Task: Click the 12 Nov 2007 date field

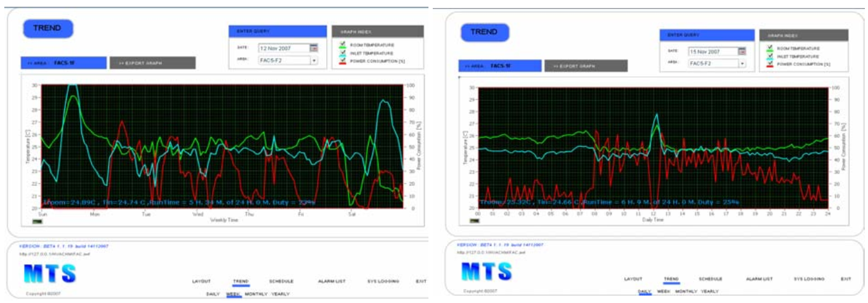Action: 283,48
